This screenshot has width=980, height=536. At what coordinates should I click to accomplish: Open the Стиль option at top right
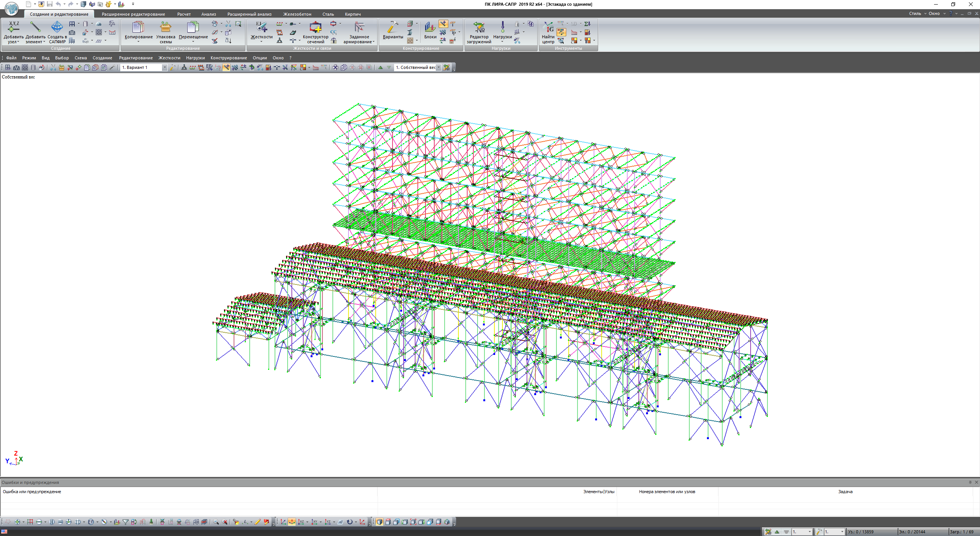pos(915,13)
